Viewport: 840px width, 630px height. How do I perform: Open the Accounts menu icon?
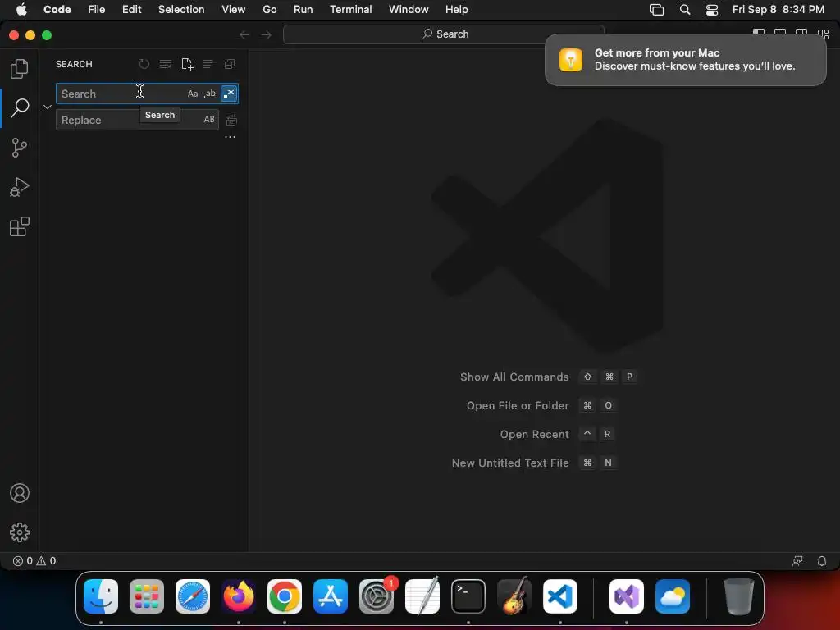pyautogui.click(x=20, y=493)
